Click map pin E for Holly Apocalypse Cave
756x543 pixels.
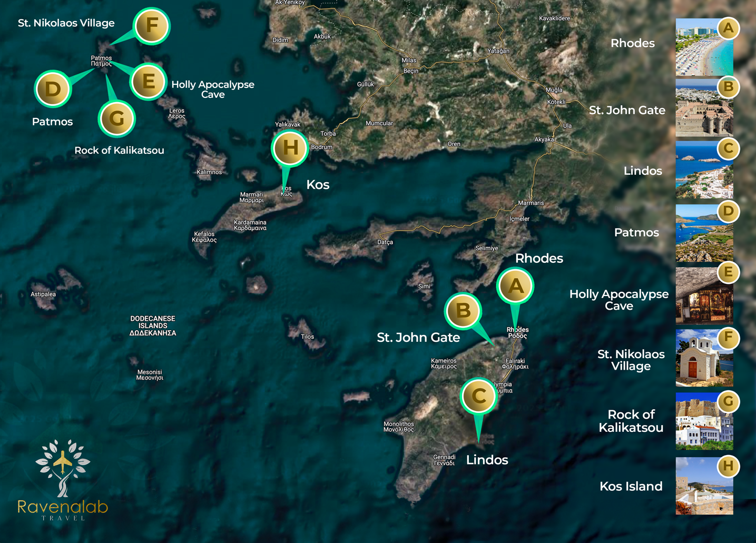tap(149, 82)
